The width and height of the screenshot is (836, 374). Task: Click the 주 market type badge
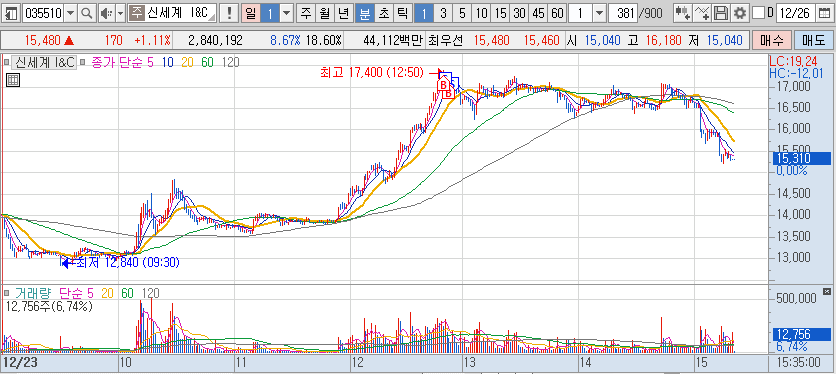click(x=138, y=13)
